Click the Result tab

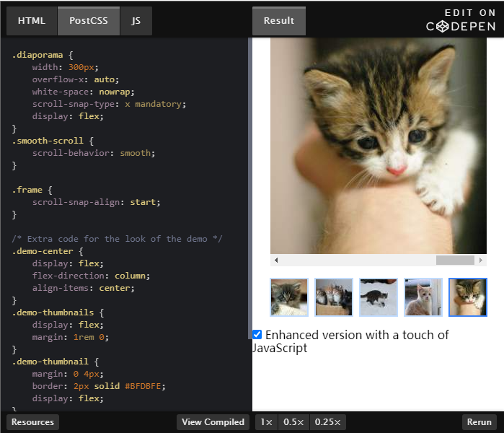(279, 21)
